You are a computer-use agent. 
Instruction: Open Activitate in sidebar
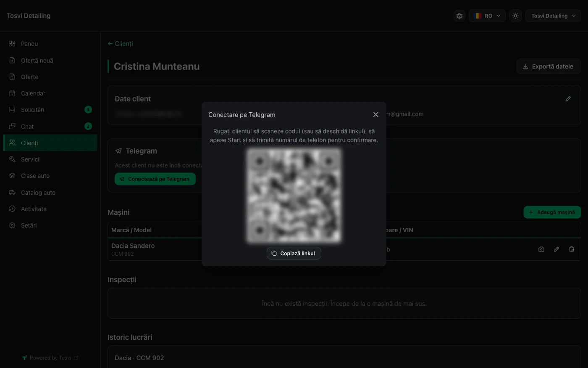click(x=50, y=209)
